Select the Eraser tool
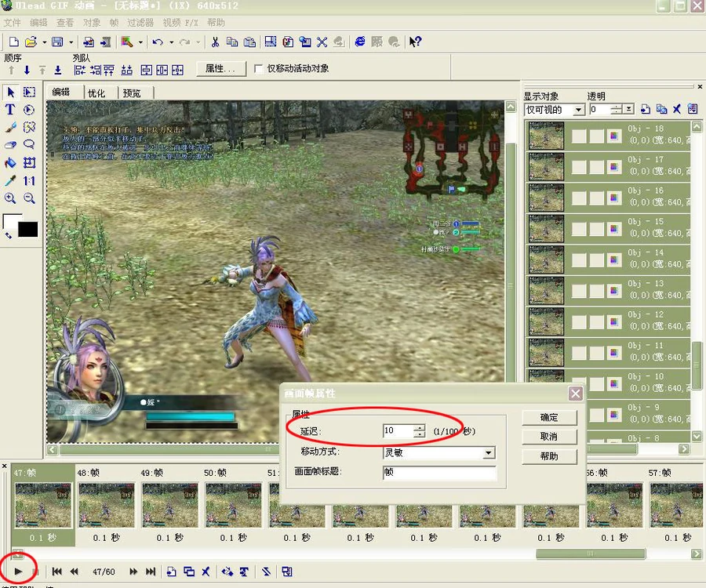Viewport: 706px width, 588px height. pyautogui.click(x=10, y=145)
